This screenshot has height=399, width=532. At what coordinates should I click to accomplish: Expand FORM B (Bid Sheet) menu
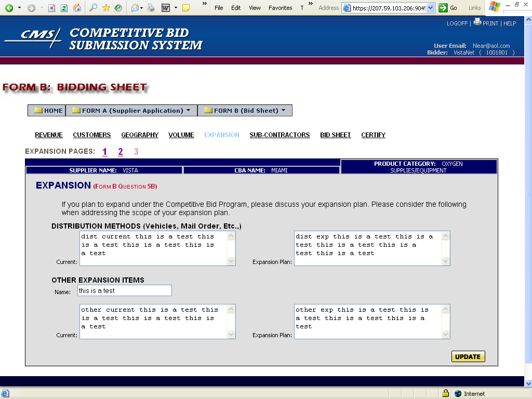point(245,111)
